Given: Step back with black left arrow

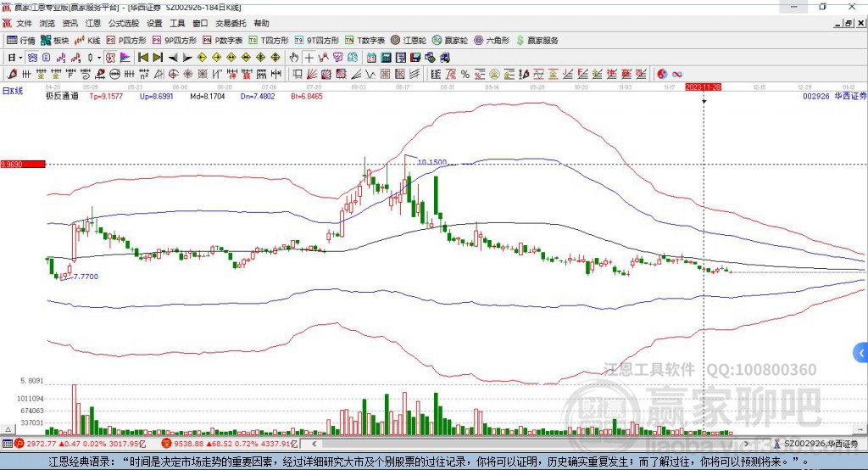Looking at the screenshot, I should pyautogui.click(x=173, y=58).
